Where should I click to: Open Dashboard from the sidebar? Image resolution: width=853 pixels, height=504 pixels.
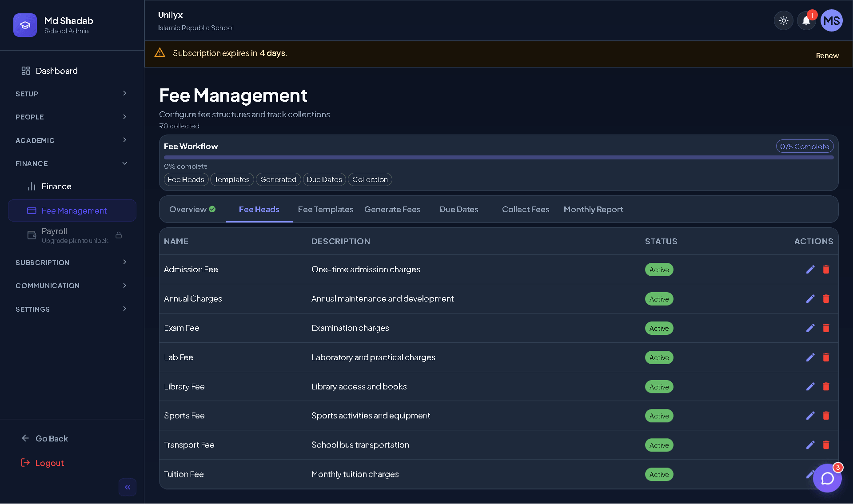72,71
